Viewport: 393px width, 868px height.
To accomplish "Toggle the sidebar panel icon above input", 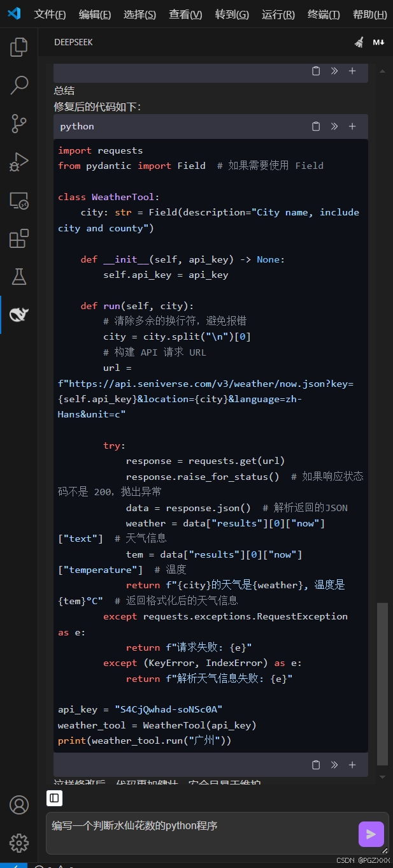I will [x=54, y=798].
